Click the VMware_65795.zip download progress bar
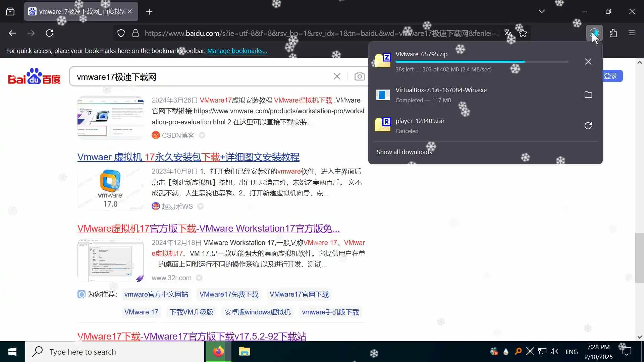 click(x=482, y=62)
